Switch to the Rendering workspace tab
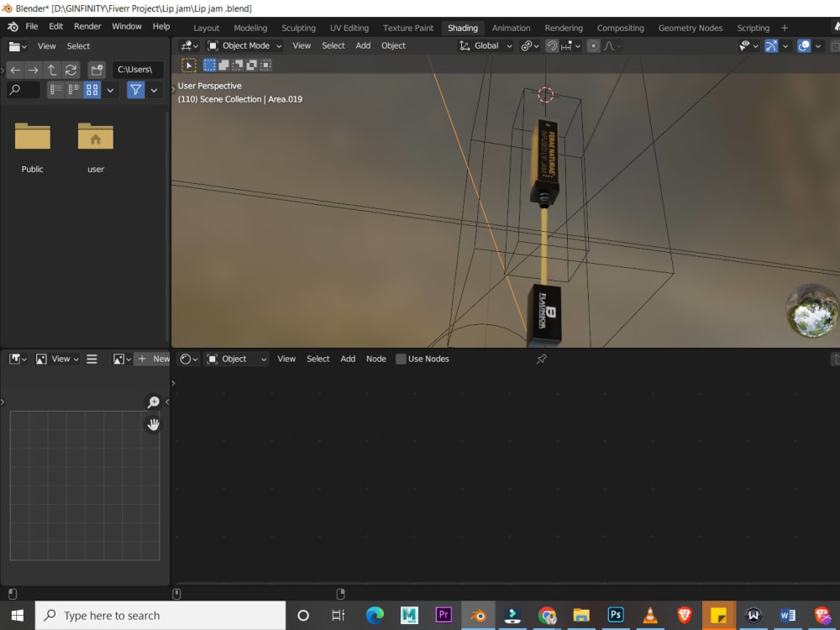The height and width of the screenshot is (630, 840). click(564, 28)
